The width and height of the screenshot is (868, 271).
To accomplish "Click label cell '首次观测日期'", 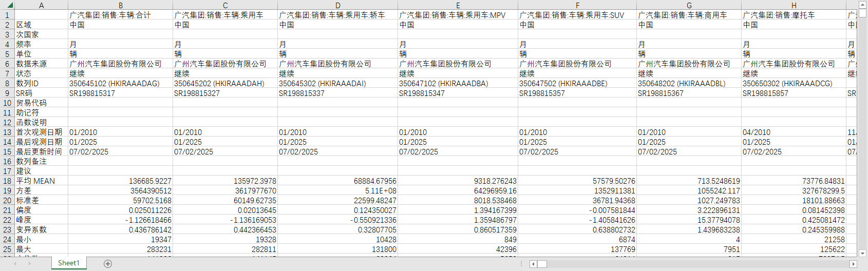I will click(41, 132).
